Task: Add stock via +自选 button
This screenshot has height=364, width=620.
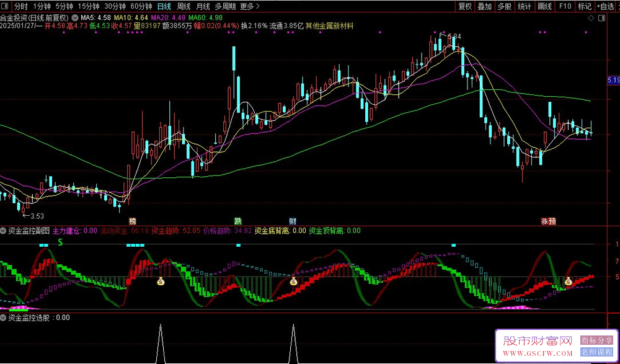Action: (605, 6)
